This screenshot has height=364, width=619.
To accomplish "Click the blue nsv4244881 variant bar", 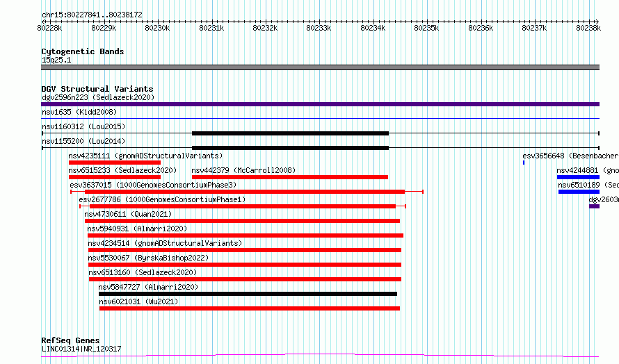I will [578, 177].
